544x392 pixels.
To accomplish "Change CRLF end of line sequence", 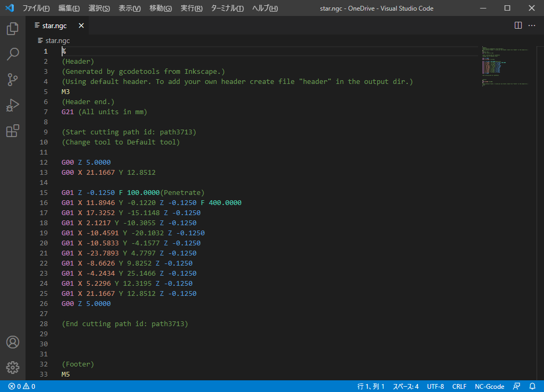I will (x=459, y=386).
